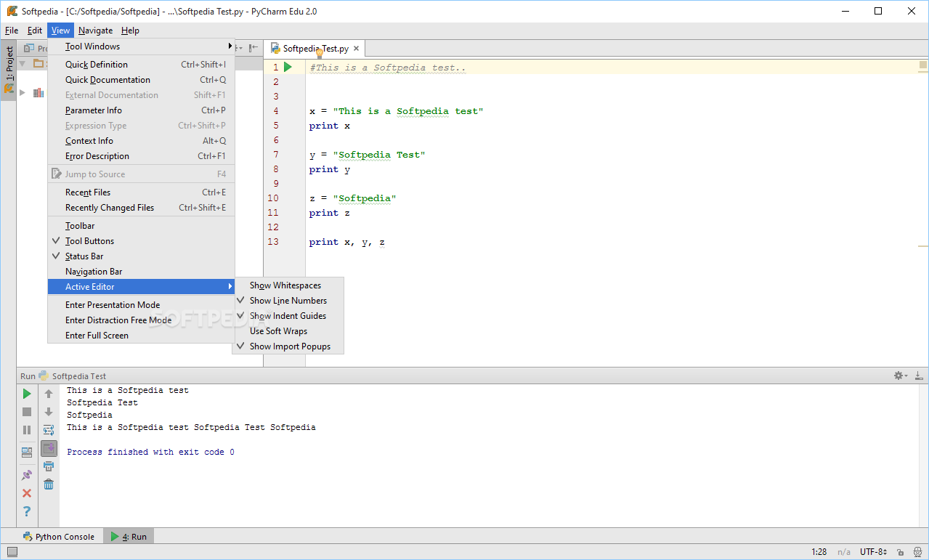
Task: Toggle soft-wrap icon in Run console
Action: point(49,430)
